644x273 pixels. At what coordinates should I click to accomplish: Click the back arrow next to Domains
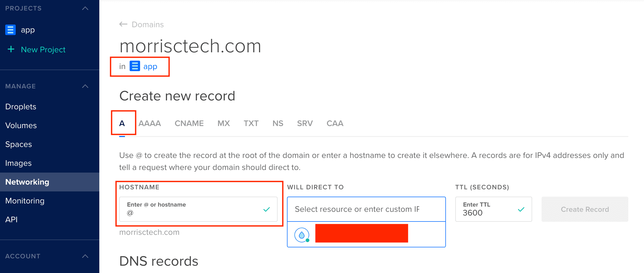(123, 24)
